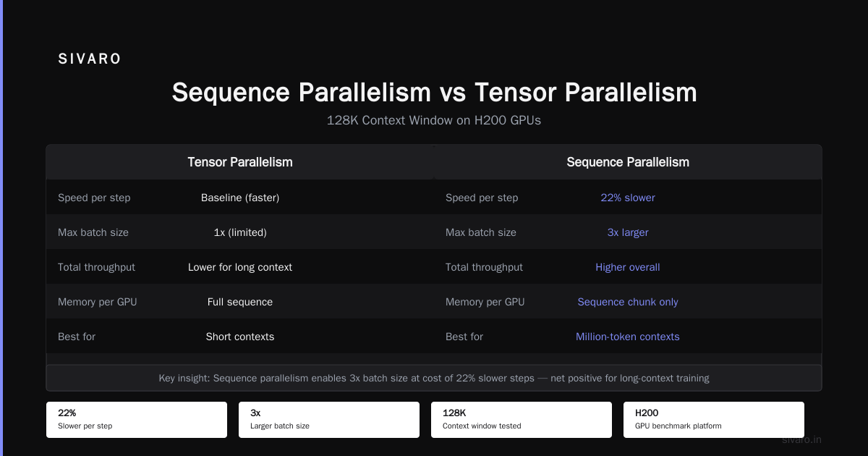Screen dimensions: 868x456
Task: Click the 3x larger value
Action: click(x=628, y=232)
